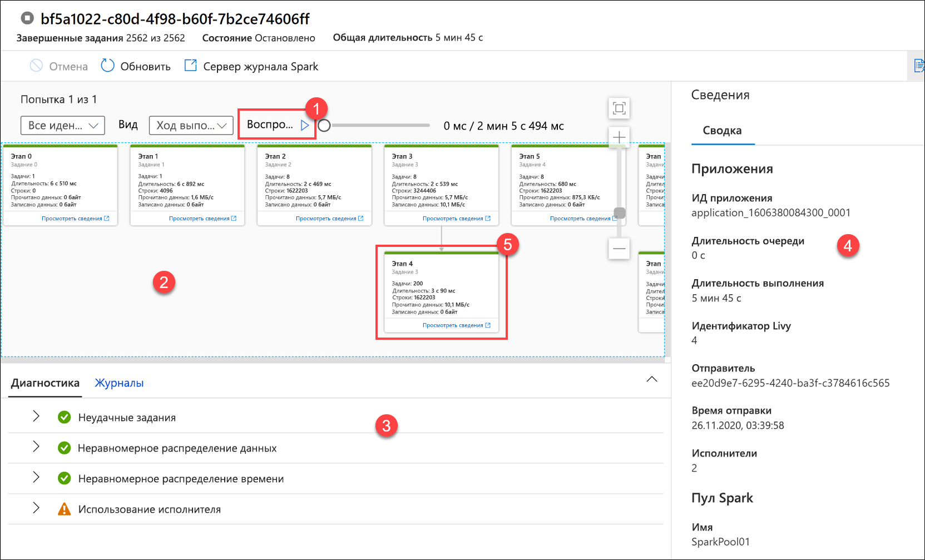Viewport: 925px width, 560px height.
Task: Click the SparkPool01 pool name
Action: pyautogui.click(x=720, y=542)
